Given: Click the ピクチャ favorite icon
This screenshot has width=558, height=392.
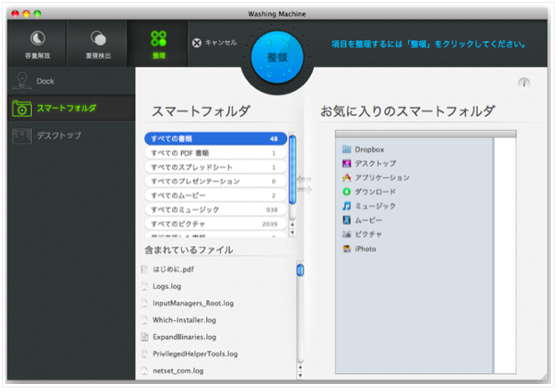Looking at the screenshot, I should pos(346,234).
